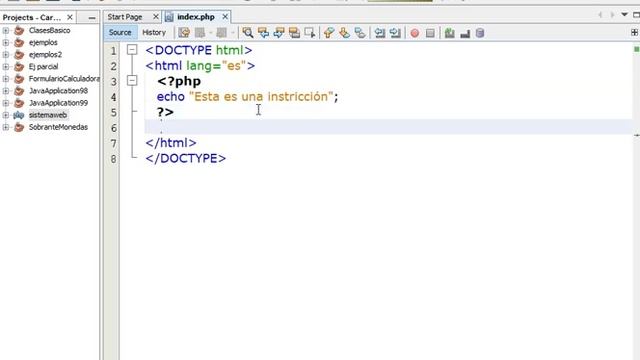
Task: Select the JavaApplication98 project
Action: point(58,91)
